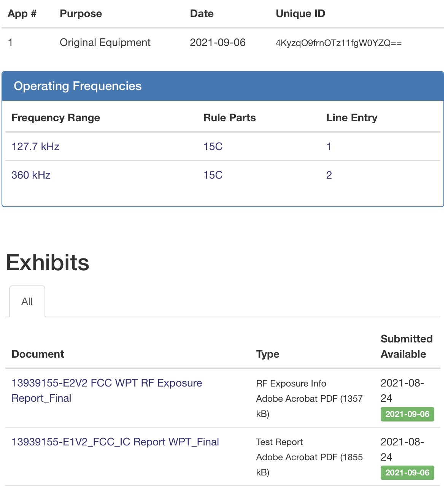Select the Unique ID value 4KyzqO9frnOTz11fgW0YZQ==
The width and height of the screenshot is (448, 488).
tap(338, 43)
